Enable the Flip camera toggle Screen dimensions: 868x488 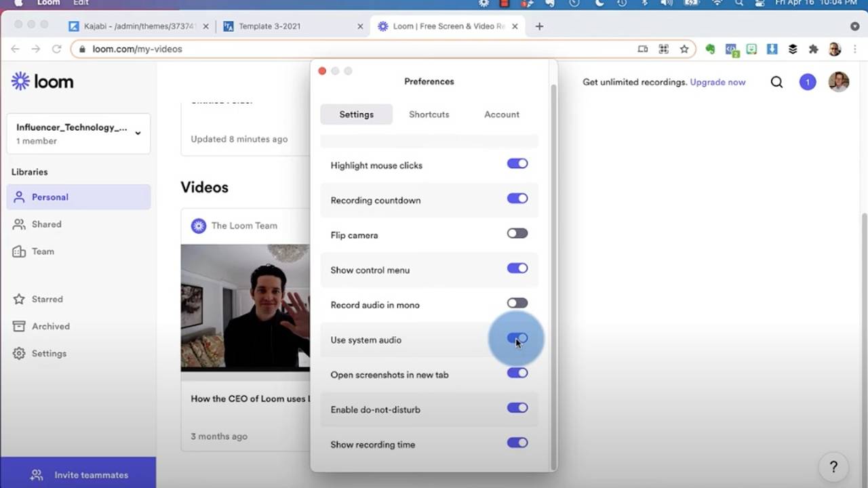(517, 234)
